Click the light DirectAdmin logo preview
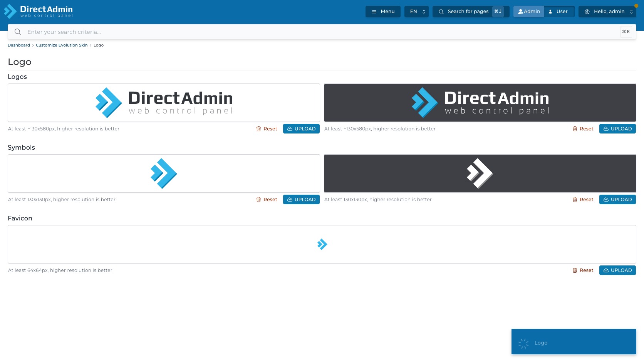The width and height of the screenshot is (644, 362). pyautogui.click(x=164, y=103)
